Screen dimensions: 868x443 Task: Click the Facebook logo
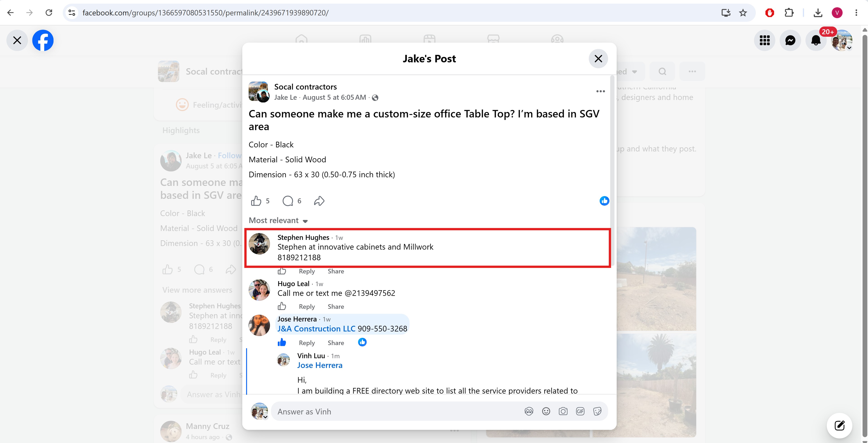pyautogui.click(x=43, y=40)
